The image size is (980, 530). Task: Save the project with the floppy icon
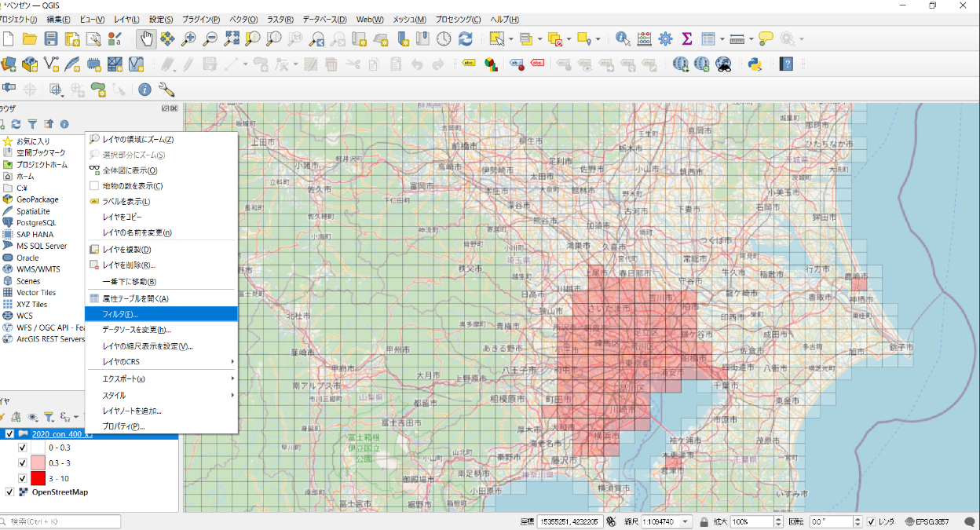pyautogui.click(x=51, y=38)
